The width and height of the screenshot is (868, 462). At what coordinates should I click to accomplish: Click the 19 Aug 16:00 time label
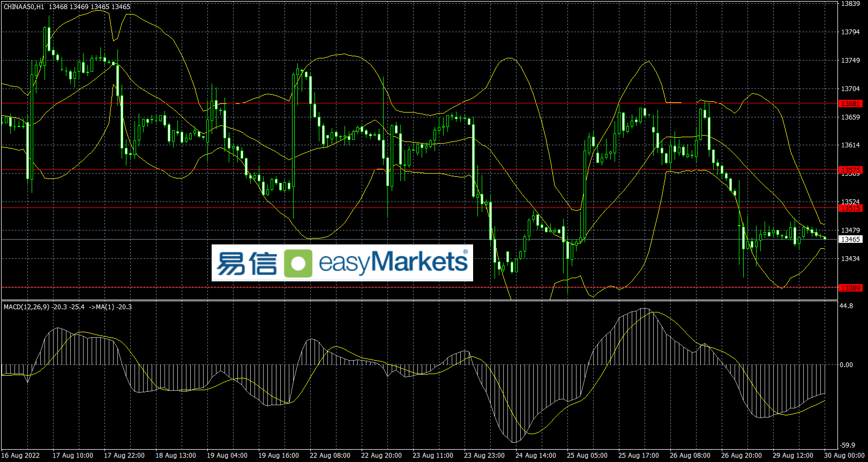279,456
